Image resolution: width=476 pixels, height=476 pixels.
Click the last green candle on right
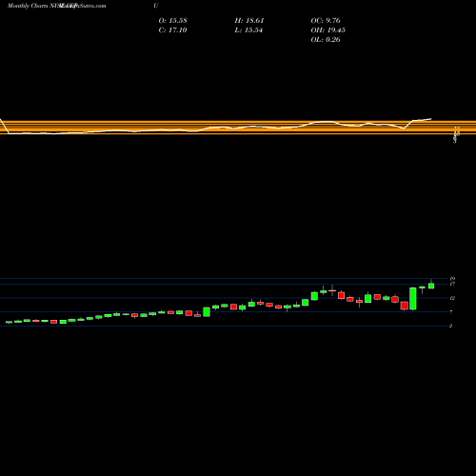click(x=431, y=286)
